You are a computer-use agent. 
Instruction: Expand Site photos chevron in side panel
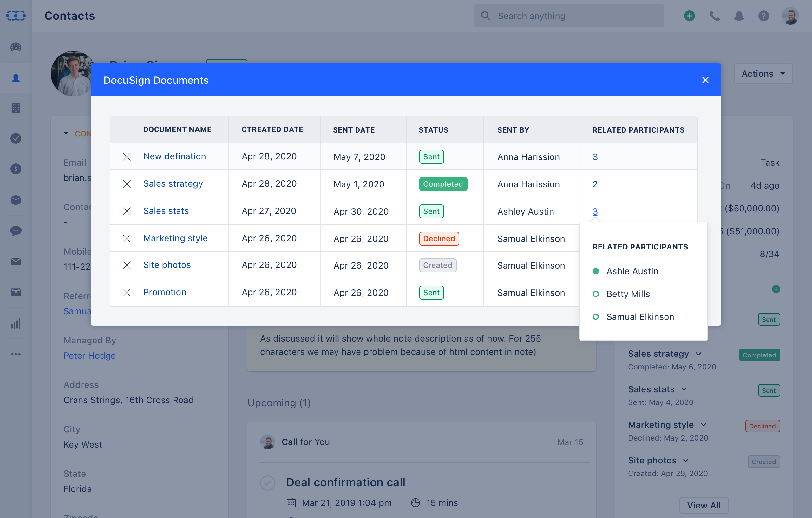[685, 461]
